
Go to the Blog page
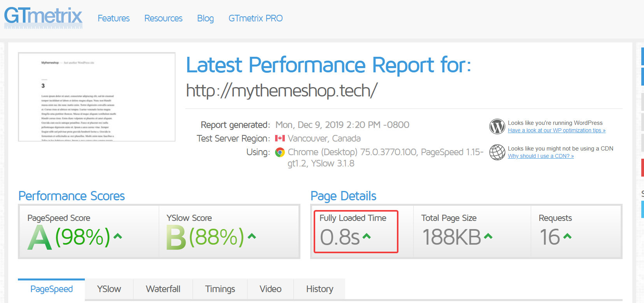tap(205, 18)
